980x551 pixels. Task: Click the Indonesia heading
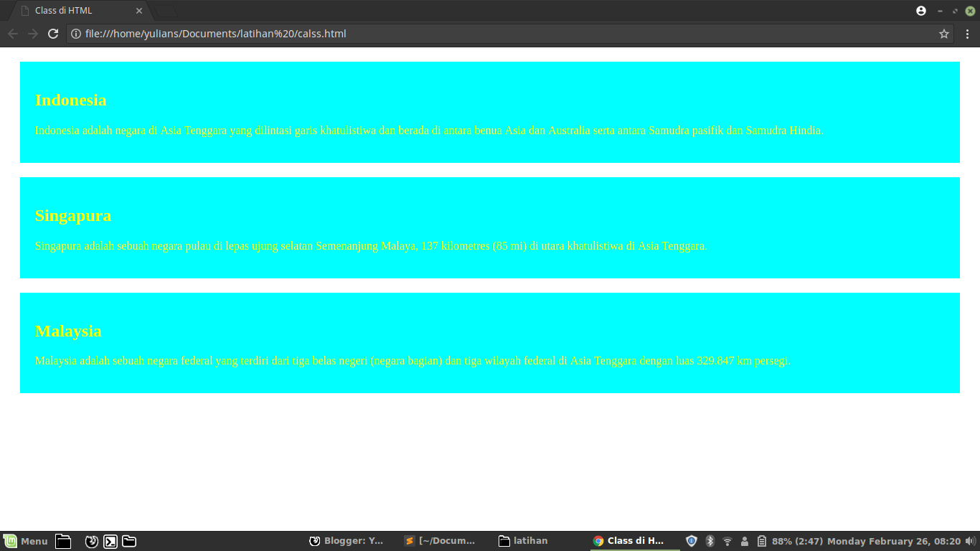pos(70,100)
